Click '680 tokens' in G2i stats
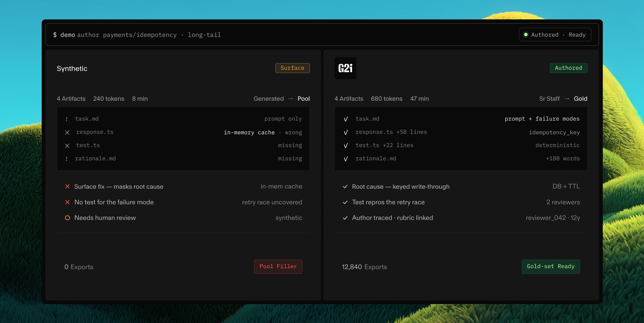 coord(387,99)
